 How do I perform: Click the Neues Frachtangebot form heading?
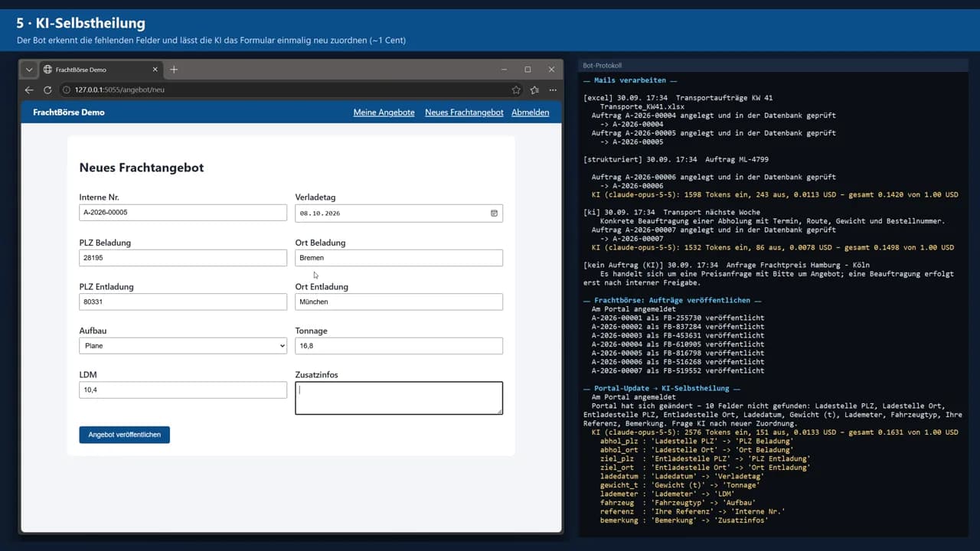142,168
